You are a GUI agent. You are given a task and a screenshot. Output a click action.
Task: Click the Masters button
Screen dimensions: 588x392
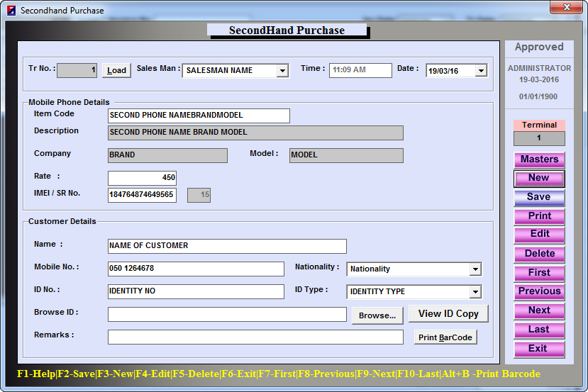[x=539, y=159]
